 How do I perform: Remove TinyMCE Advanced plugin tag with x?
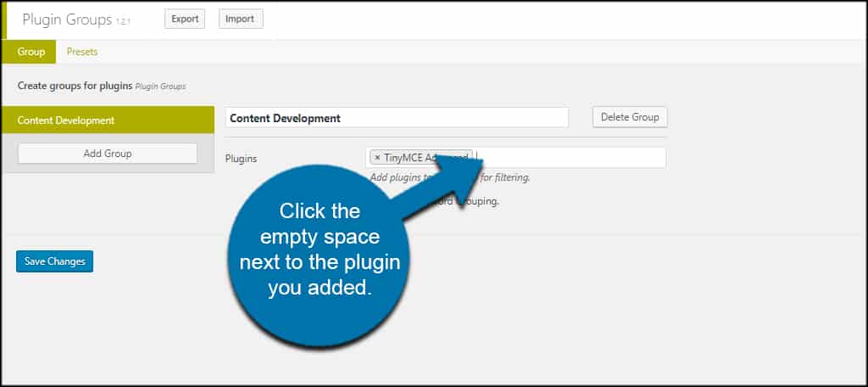[x=377, y=158]
